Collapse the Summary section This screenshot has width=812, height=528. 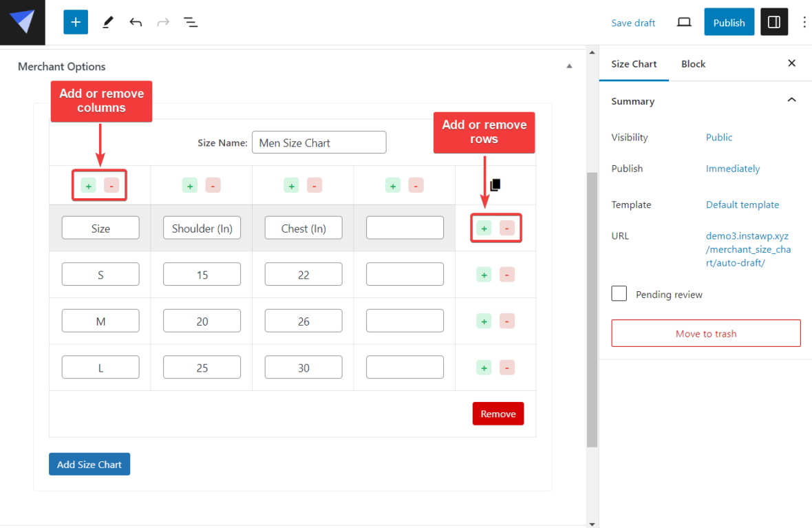click(791, 99)
